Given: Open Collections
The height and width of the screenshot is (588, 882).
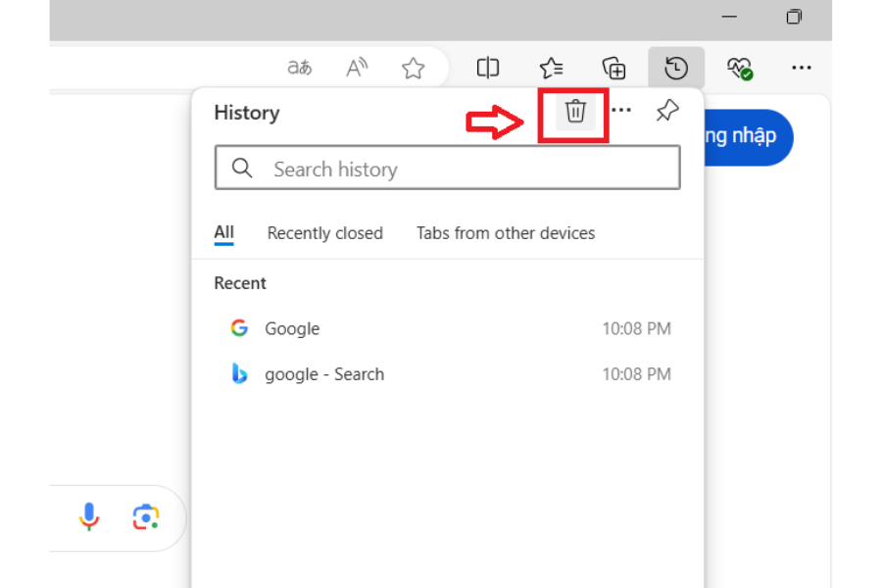Looking at the screenshot, I should click(x=613, y=67).
